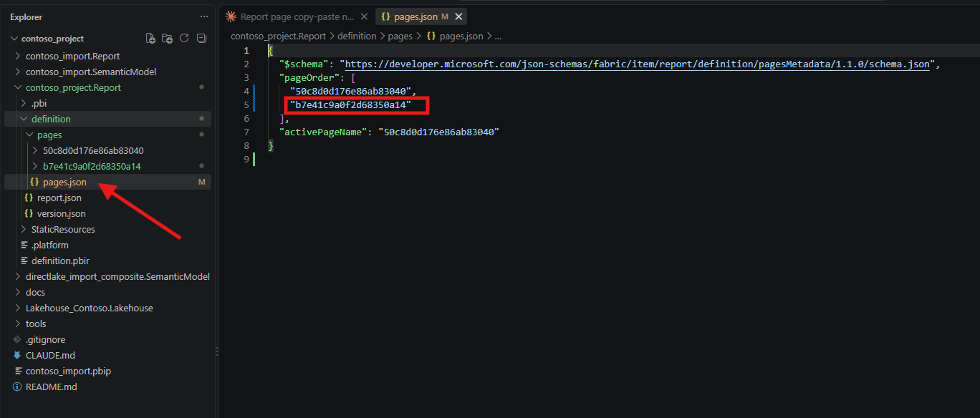Screen dimensions: 980x418
Task: Click the New Folder icon in Explorer
Action: (167, 39)
